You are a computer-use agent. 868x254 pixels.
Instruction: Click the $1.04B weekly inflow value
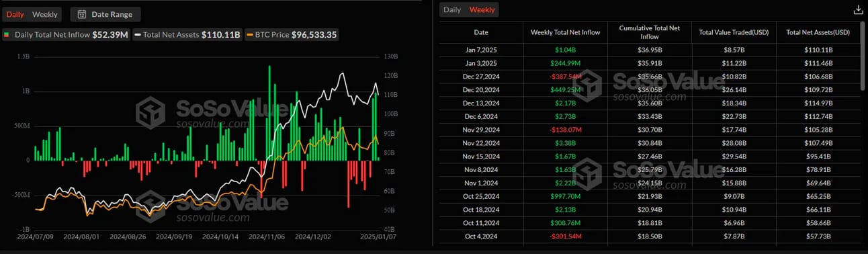[x=565, y=50]
